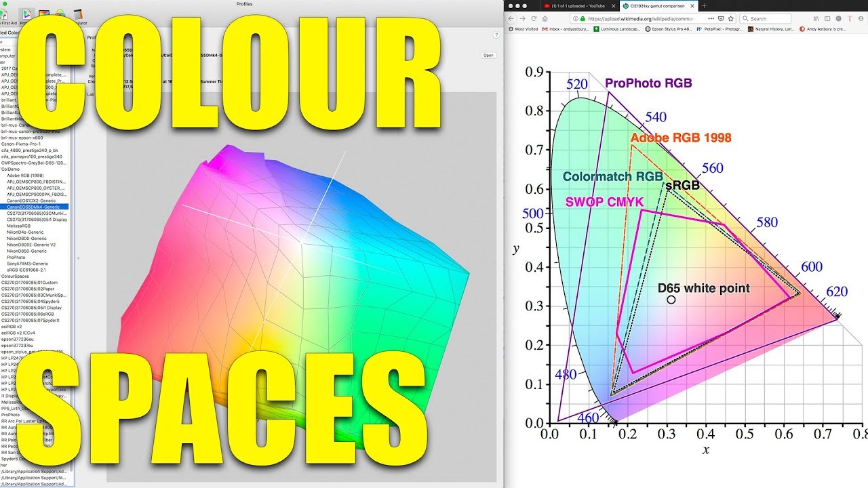
Task: Collapse the ColourSpaces profile group
Action: pyautogui.click(x=15, y=277)
